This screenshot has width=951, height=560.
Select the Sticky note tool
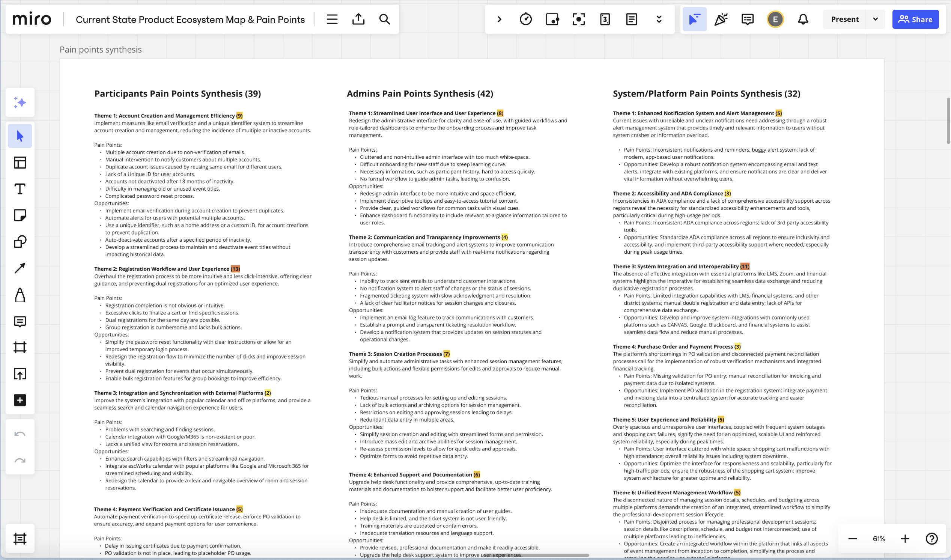point(20,215)
